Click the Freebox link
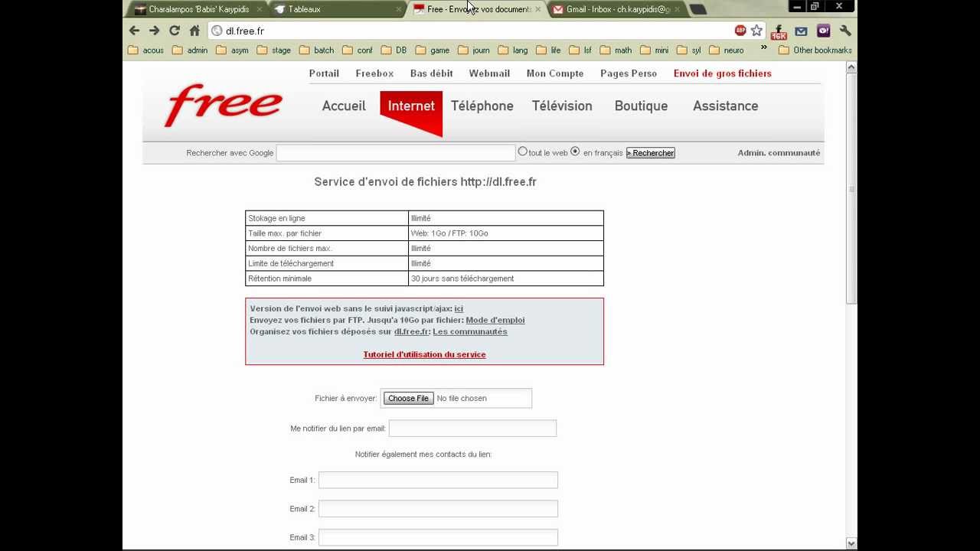 pos(374,73)
